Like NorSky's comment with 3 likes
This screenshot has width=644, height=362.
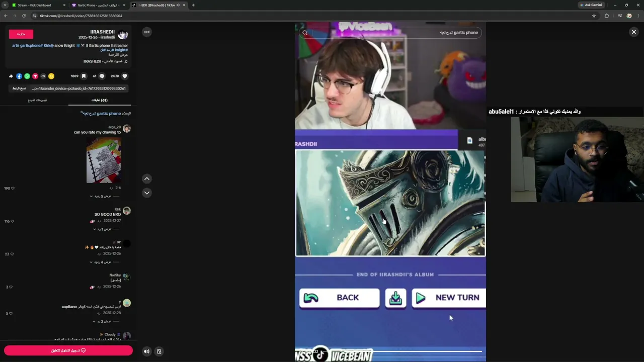[x=11, y=287]
